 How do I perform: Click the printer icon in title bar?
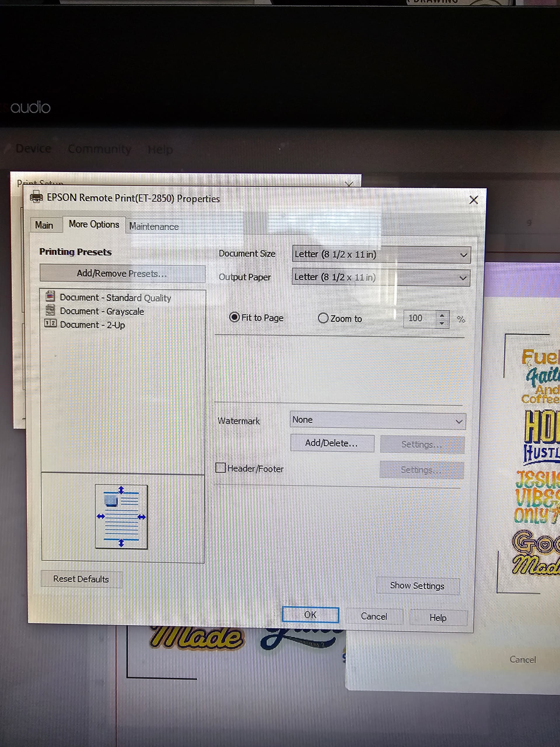(x=36, y=197)
